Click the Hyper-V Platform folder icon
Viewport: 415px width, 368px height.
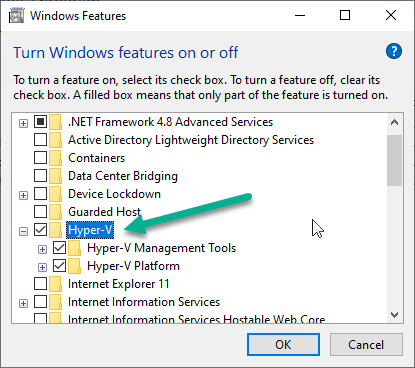(74, 266)
